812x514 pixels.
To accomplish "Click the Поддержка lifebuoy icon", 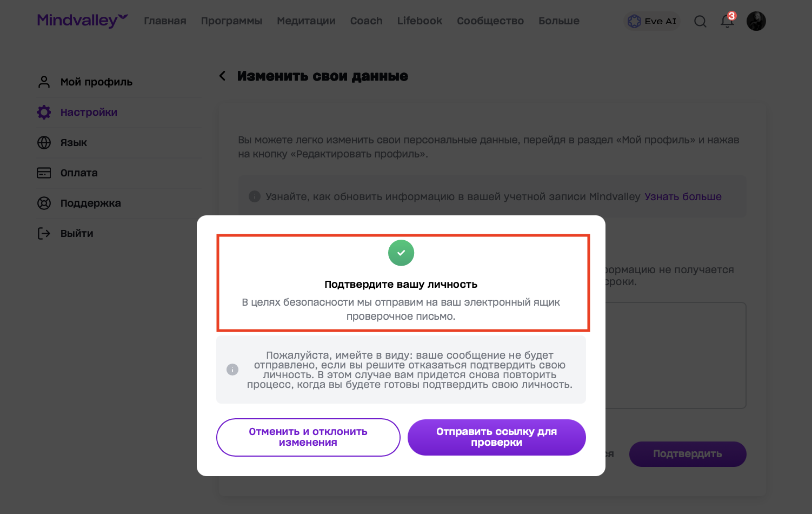I will click(x=44, y=203).
